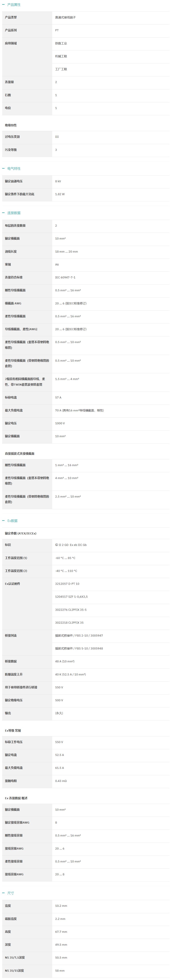Click the Ex 连接数据 概述 subheading
The width and height of the screenshot is (170, 980).
pyautogui.click(x=16, y=798)
